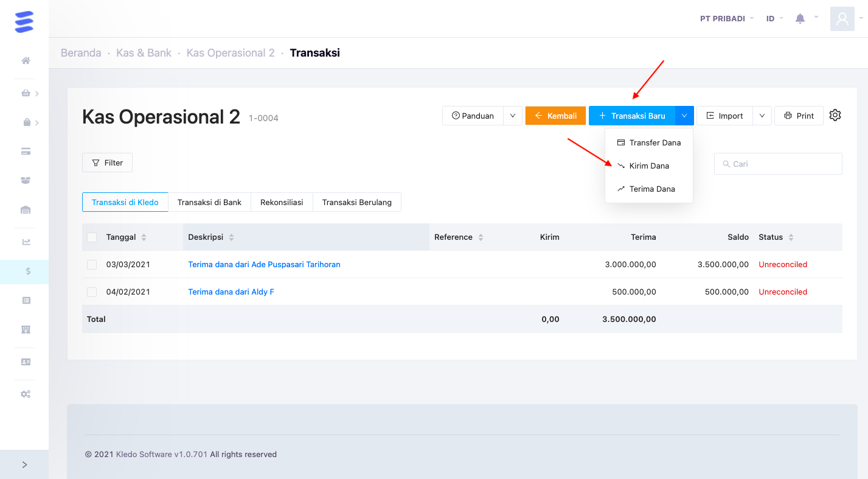The width and height of the screenshot is (868, 479).
Task: Switch to the Rekonsiliasi tab
Action: tap(282, 201)
